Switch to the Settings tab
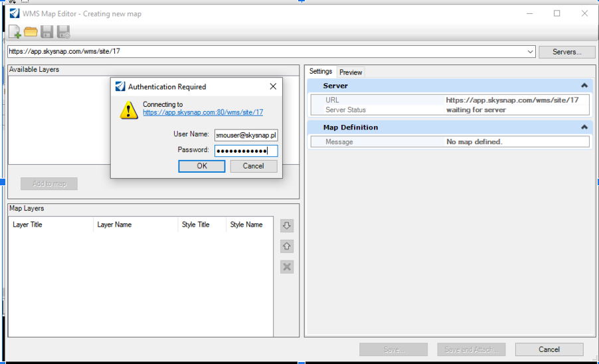 pos(321,72)
